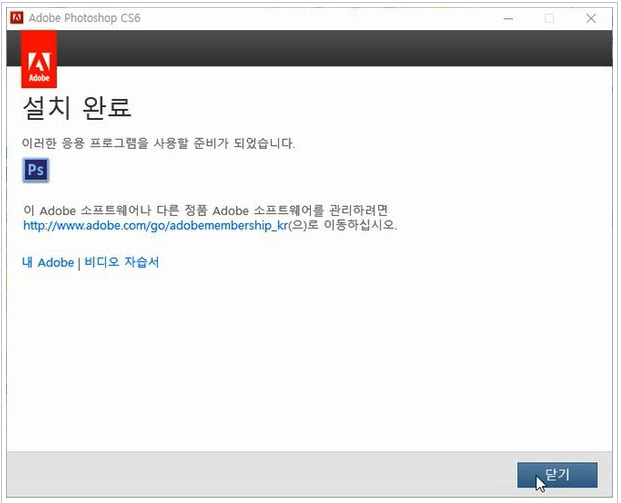Minimize the Adobe Photoshop CS6 window
Viewport: 621px width, 503px height.
coord(508,18)
